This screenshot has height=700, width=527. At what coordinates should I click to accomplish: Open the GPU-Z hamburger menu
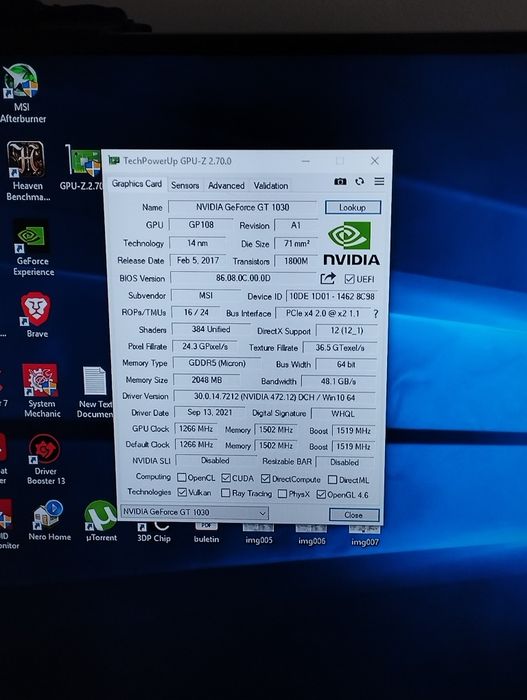pyautogui.click(x=379, y=181)
